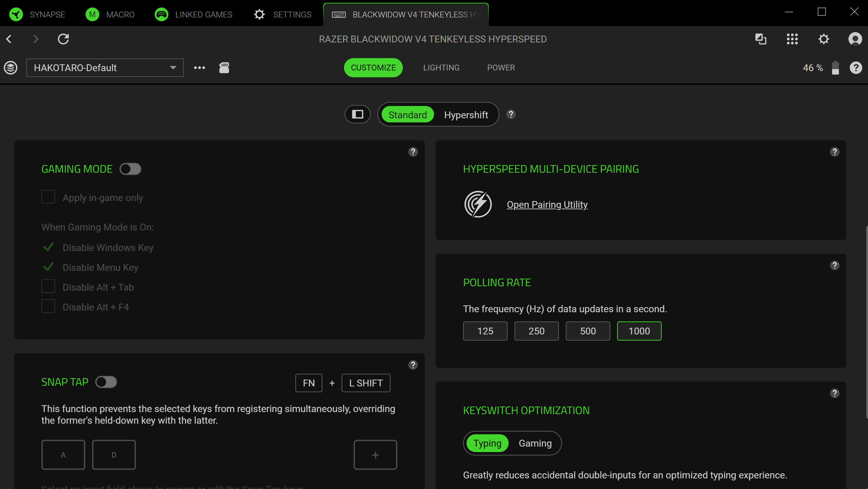Click the layered profiles icon
Screen dimensions: 868x489
coord(11,68)
